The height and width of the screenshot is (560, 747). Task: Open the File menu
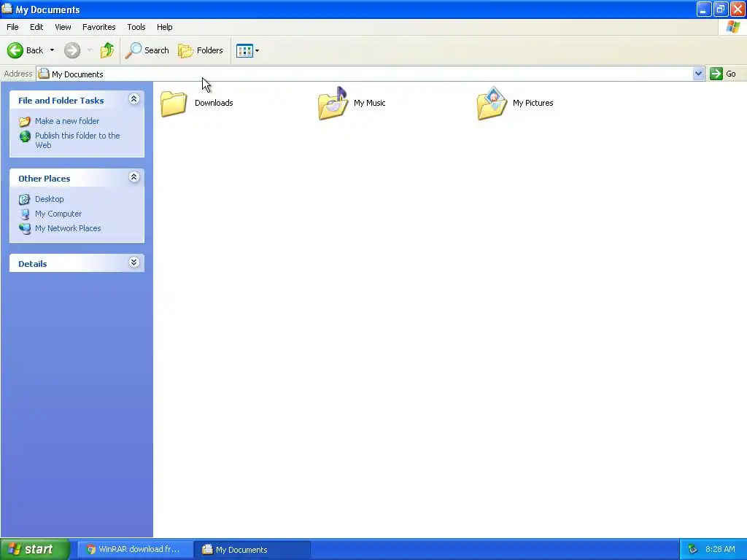[12, 27]
